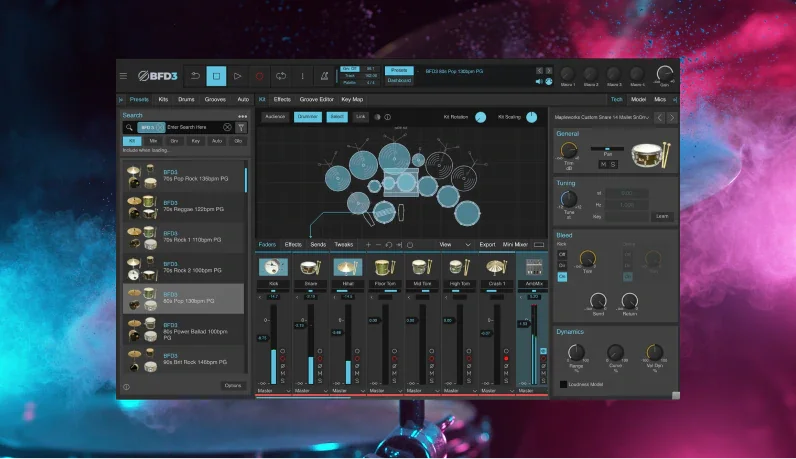Image resolution: width=796 pixels, height=459 pixels.
Task: Click the Stop button in the transport bar
Action: [216, 76]
